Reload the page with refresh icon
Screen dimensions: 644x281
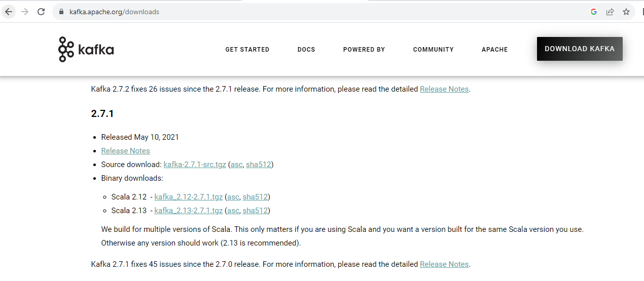(x=41, y=12)
